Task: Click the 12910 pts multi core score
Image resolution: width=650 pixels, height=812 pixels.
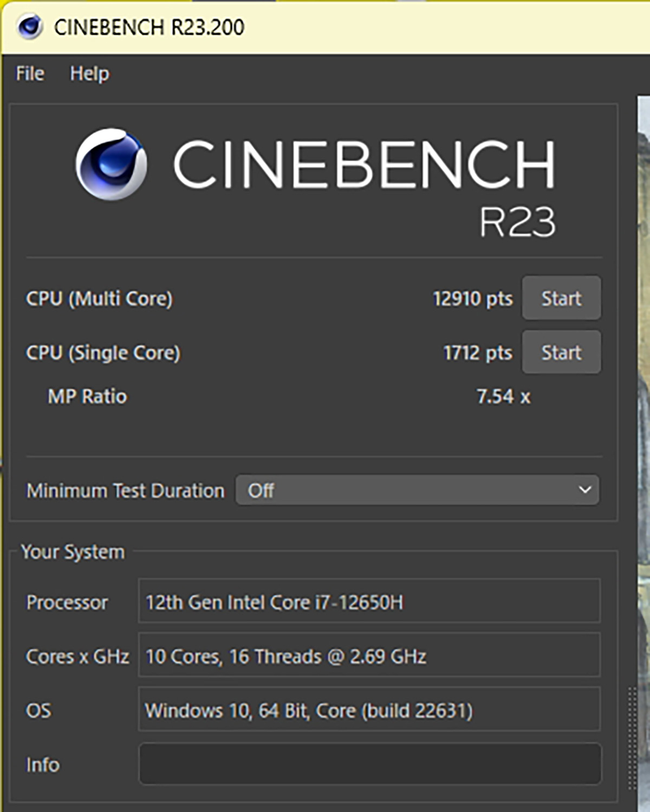Action: coord(472,299)
